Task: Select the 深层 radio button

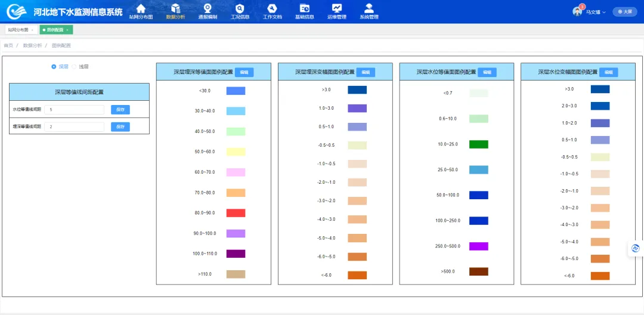Action: point(54,67)
